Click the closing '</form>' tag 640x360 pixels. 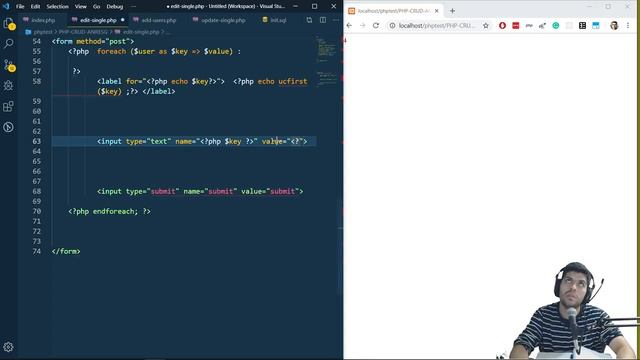pos(66,251)
